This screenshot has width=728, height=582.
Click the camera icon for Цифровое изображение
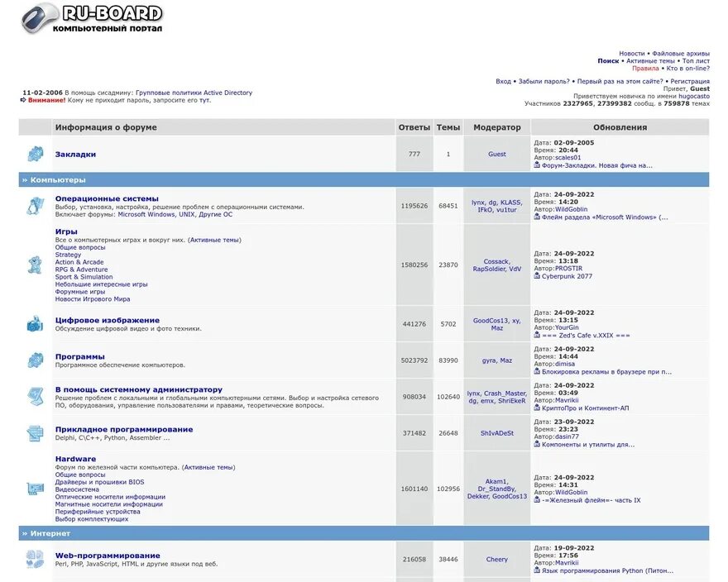coord(36,324)
